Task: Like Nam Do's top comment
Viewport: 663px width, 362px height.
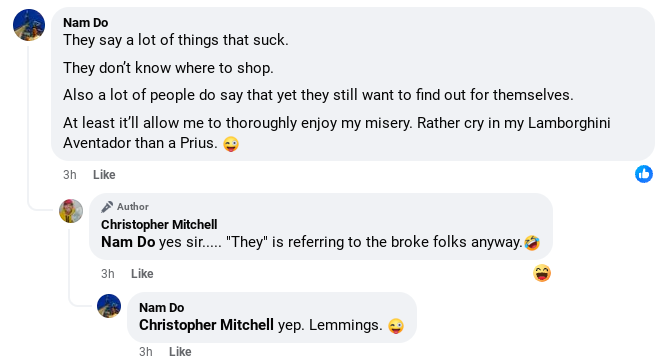Action: tap(104, 175)
